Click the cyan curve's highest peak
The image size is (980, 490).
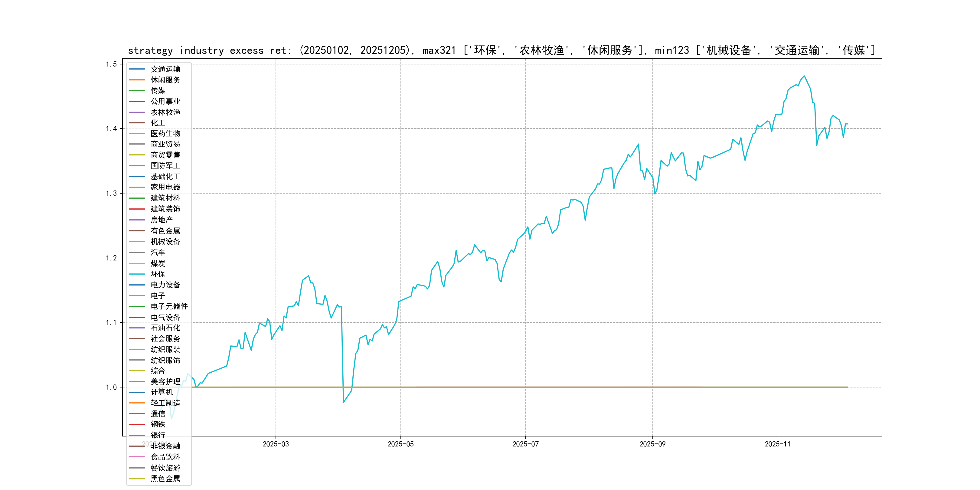click(804, 76)
